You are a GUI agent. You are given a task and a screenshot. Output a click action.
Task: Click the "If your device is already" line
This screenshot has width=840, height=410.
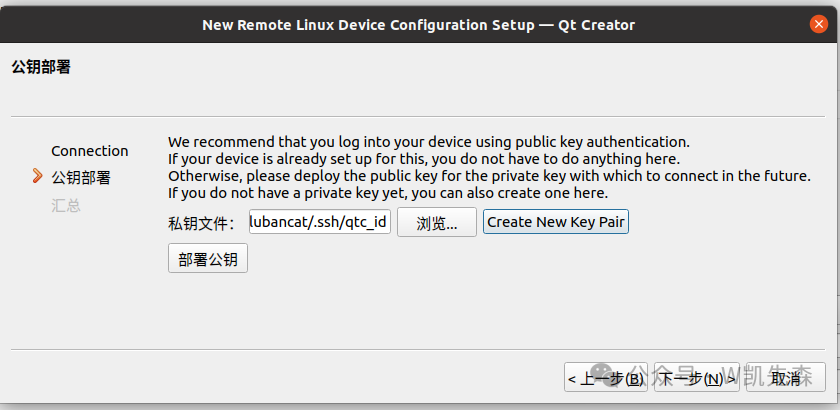(x=423, y=159)
